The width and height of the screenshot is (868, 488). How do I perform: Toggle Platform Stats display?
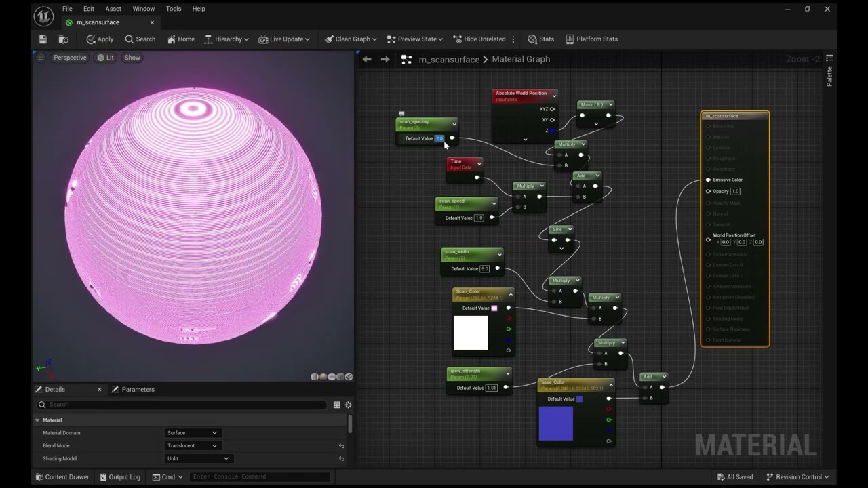[591, 39]
